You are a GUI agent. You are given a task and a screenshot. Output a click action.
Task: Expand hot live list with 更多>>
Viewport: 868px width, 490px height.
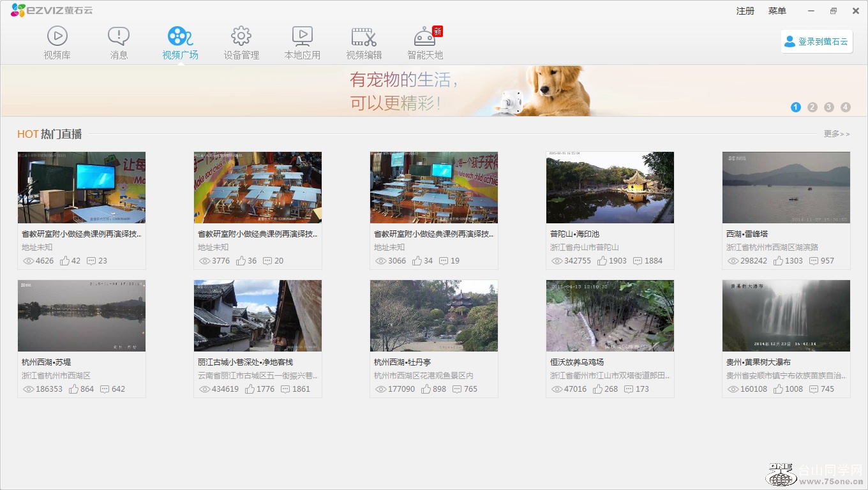click(837, 134)
